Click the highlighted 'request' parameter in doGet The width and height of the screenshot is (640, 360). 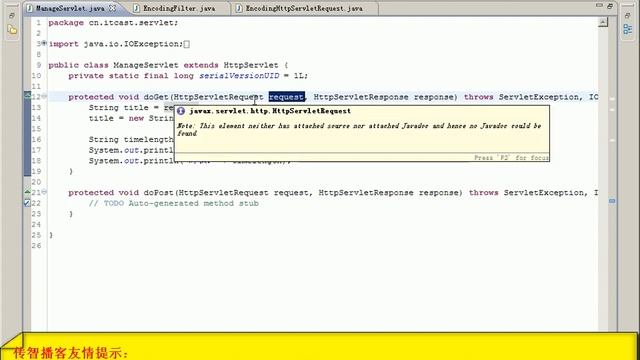pyautogui.click(x=287, y=97)
